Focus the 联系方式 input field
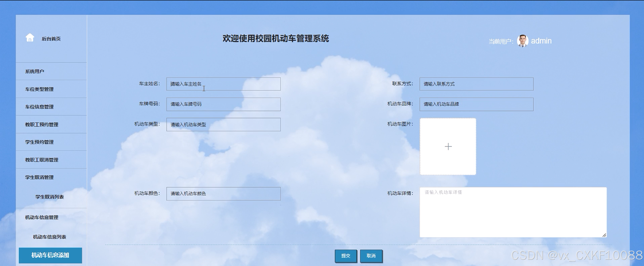The height and width of the screenshot is (266, 644). point(476,84)
